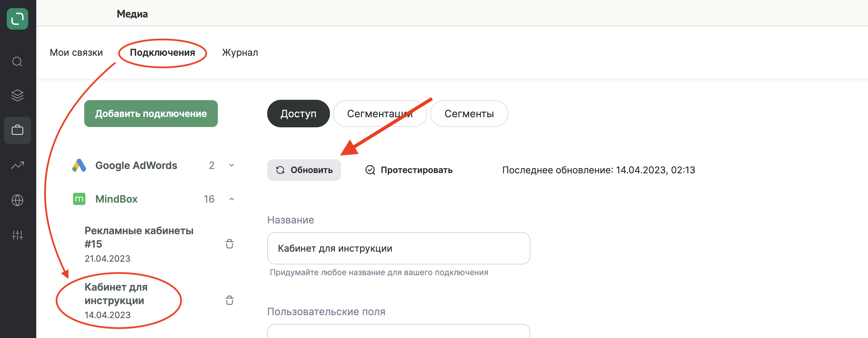The width and height of the screenshot is (868, 338).
Task: Expand the Google AdWords connections list
Action: (232, 165)
